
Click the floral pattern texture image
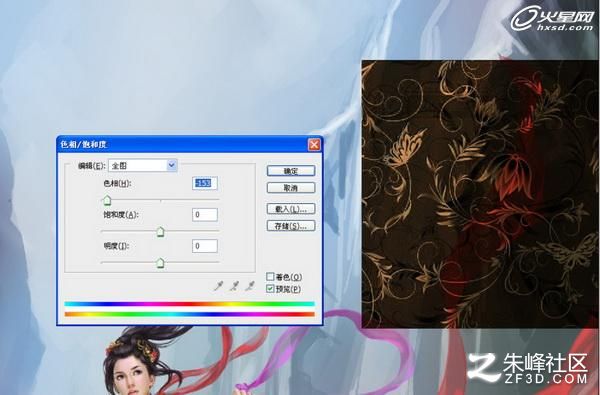click(480, 194)
